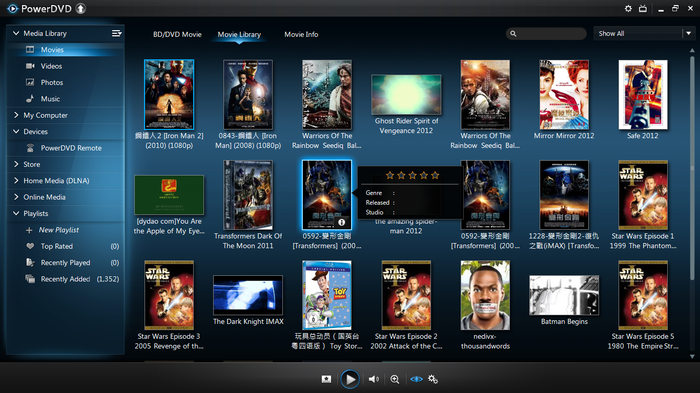Rate movie one star in popup

tap(390, 176)
